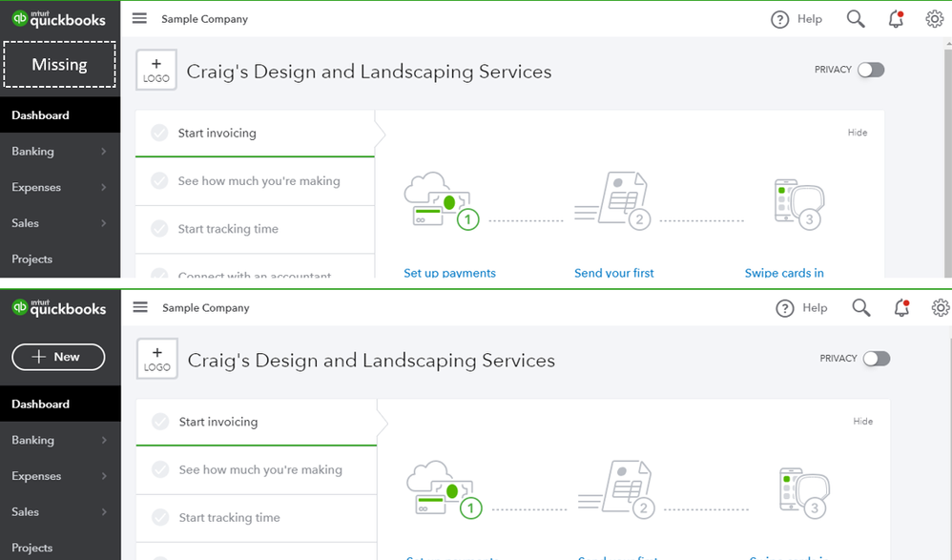Expand Expenses chevron in lower screenshot
This screenshot has width=952, height=560.
[x=104, y=476]
